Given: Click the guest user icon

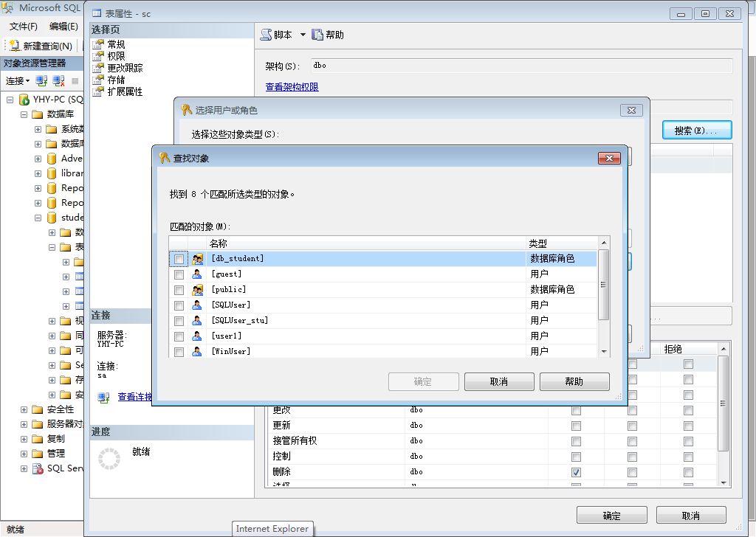Looking at the screenshot, I should tap(197, 274).
